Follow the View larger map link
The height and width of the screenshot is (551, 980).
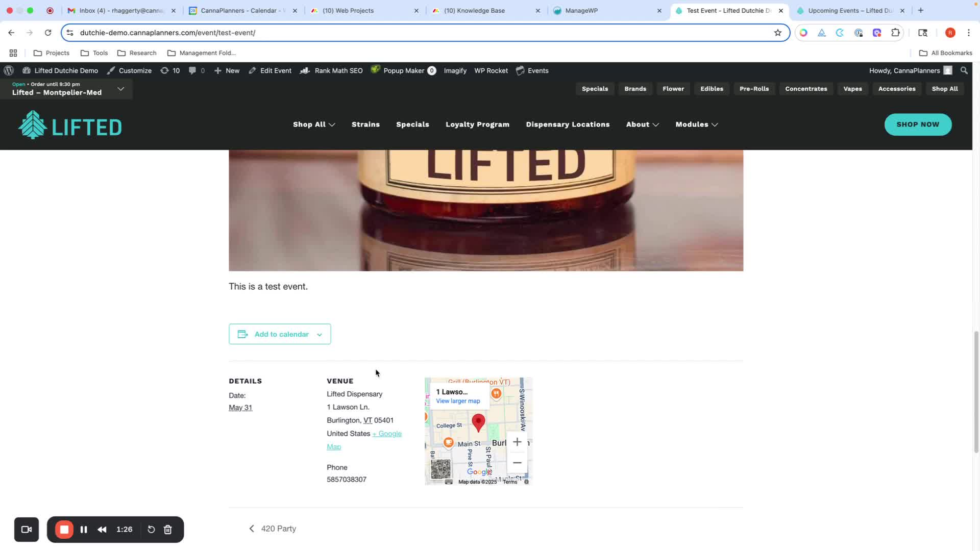point(457,401)
